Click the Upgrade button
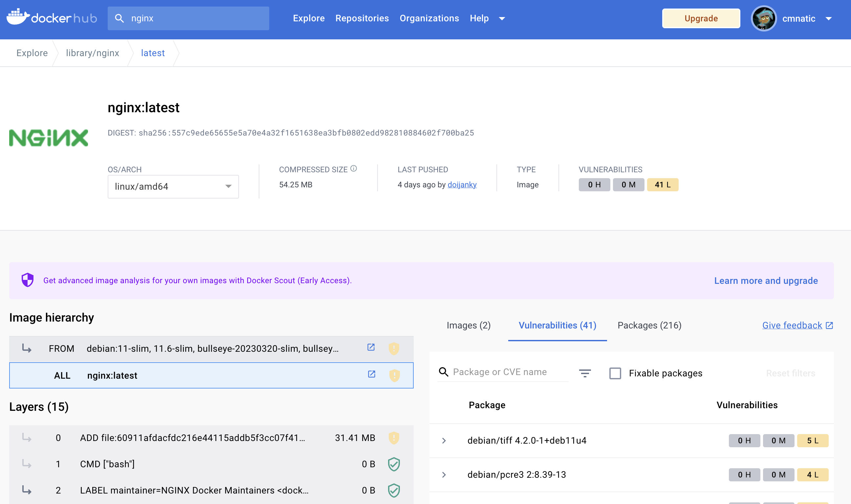Image resolution: width=851 pixels, height=504 pixels. tap(701, 18)
